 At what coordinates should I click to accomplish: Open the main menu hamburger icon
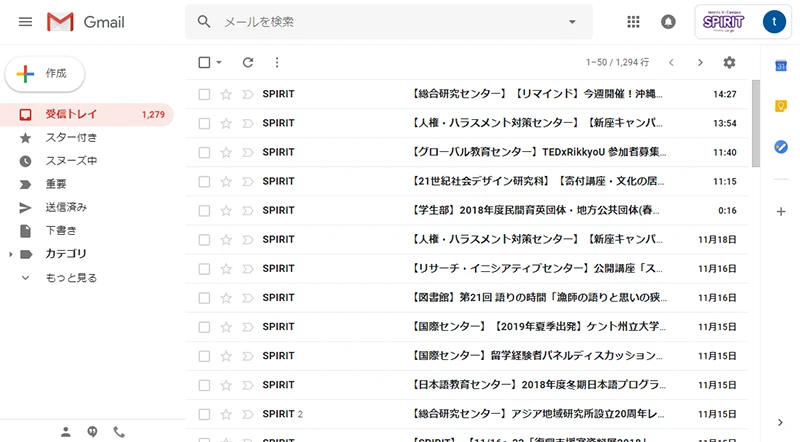point(25,22)
